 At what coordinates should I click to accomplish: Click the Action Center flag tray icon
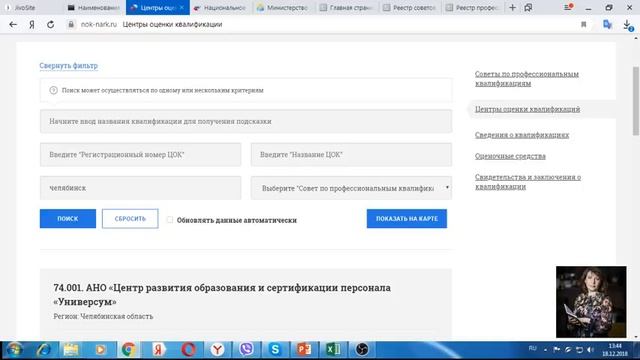(556, 350)
